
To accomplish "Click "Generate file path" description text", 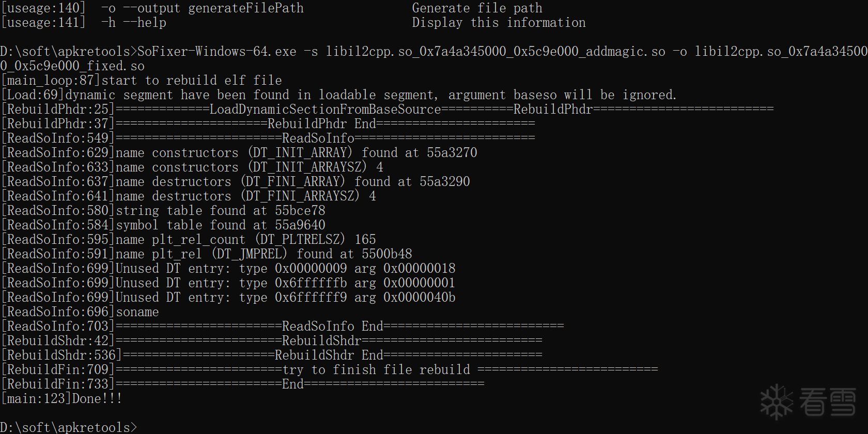I will click(x=477, y=8).
